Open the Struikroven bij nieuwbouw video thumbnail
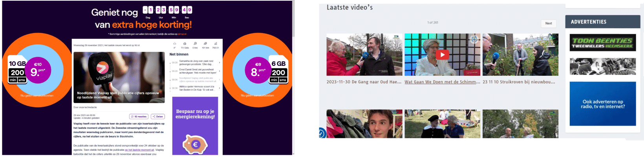This screenshot has height=157, width=644. tap(520, 55)
